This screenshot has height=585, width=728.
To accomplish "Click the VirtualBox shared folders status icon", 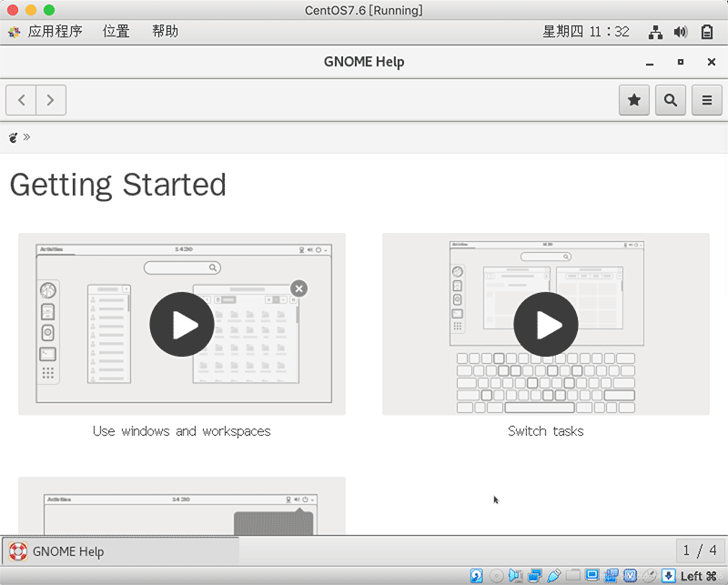I will [573, 575].
